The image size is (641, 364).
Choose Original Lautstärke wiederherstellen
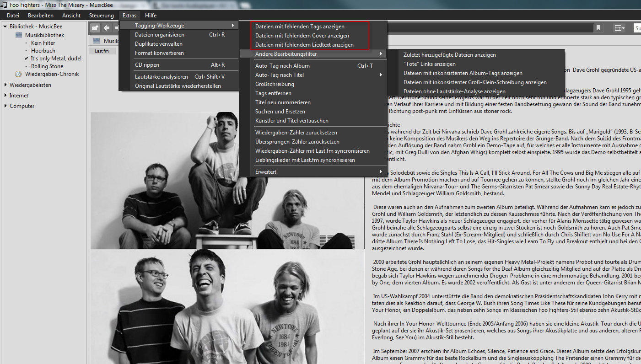pyautogui.click(x=179, y=86)
